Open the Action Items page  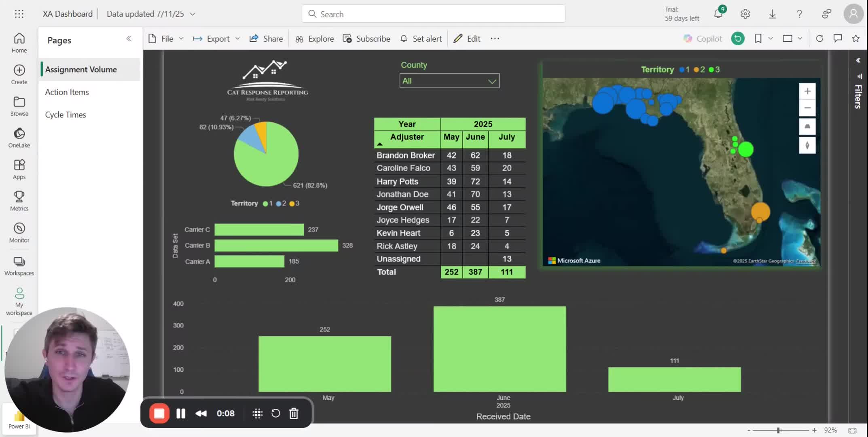click(67, 92)
